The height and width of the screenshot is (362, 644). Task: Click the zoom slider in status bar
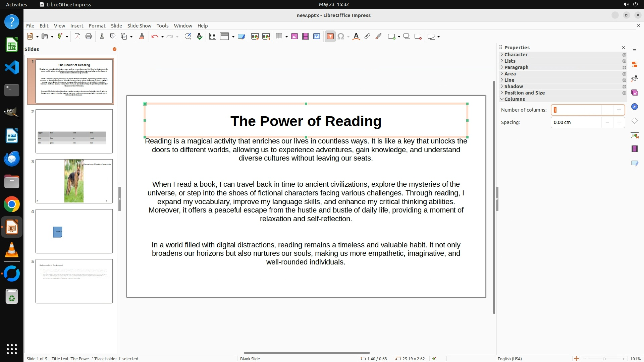point(604,359)
